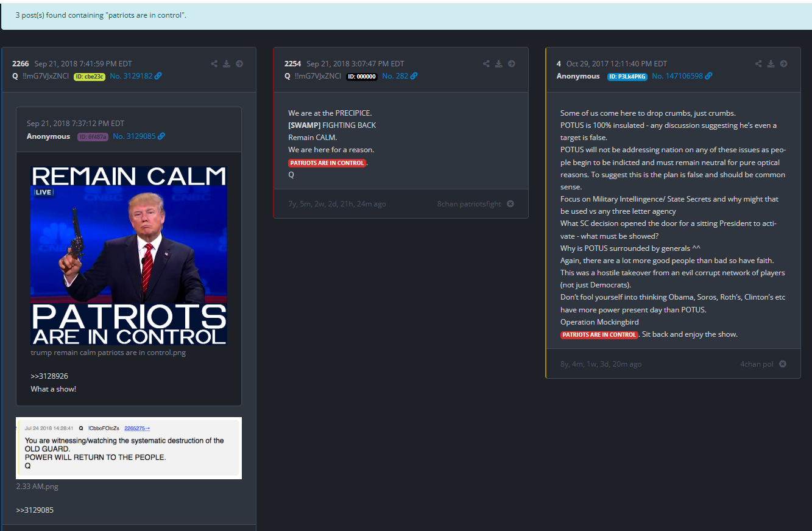Click the circled X beside 8chan patriotsfight
This screenshot has height=531, width=812.
point(510,204)
